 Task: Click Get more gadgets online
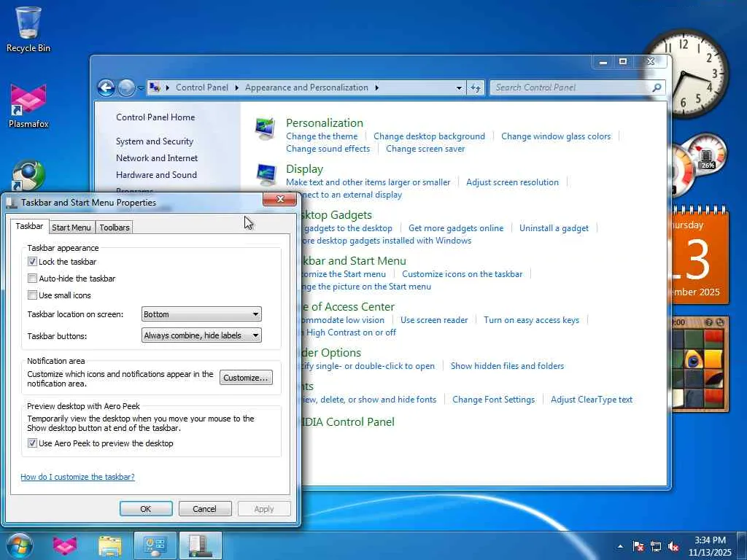tap(456, 228)
